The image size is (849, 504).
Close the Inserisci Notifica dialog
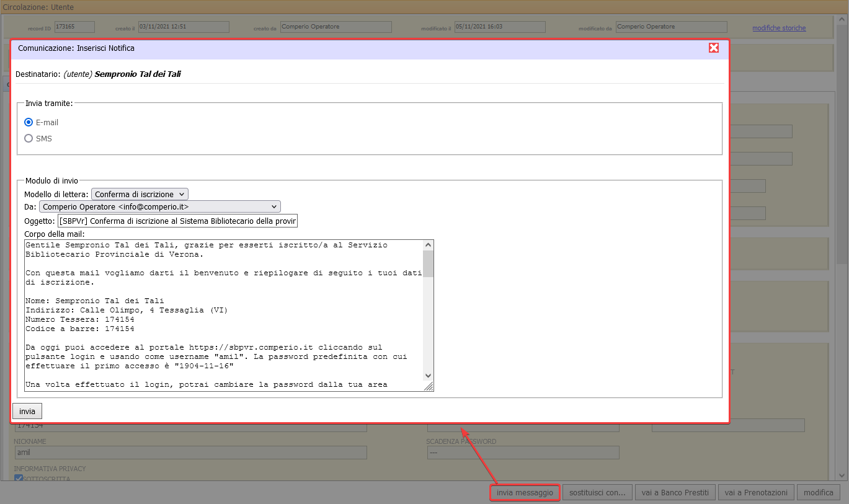[x=714, y=48]
